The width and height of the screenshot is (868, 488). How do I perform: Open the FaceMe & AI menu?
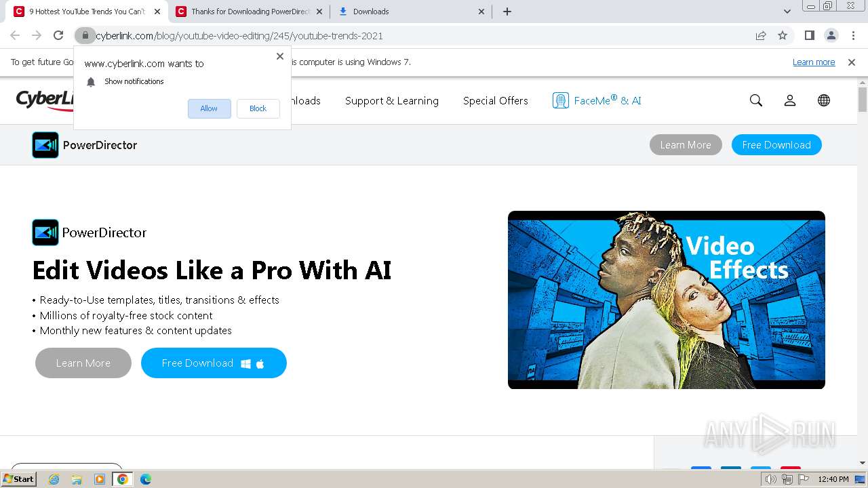597,100
